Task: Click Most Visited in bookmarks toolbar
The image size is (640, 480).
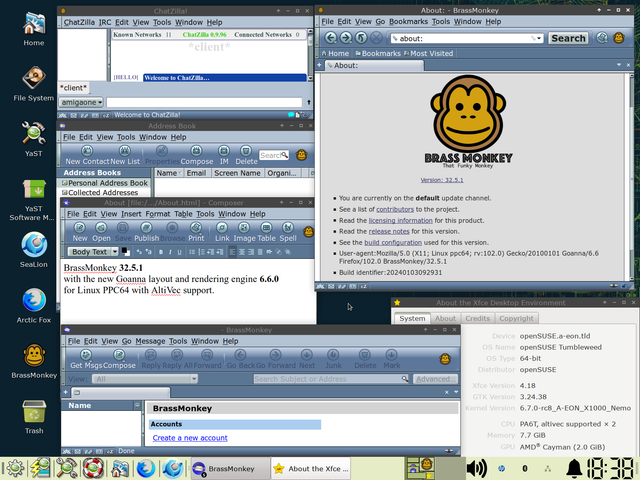Action: point(429,53)
